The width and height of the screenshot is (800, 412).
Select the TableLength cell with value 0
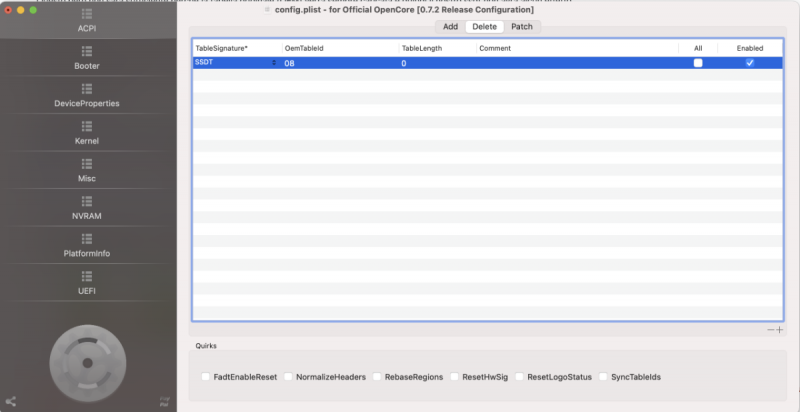tap(438, 63)
